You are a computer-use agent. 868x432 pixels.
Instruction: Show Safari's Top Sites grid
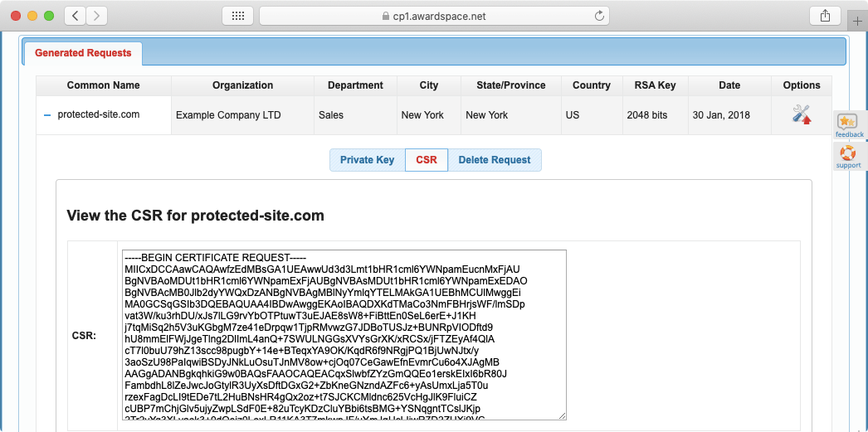click(x=237, y=16)
